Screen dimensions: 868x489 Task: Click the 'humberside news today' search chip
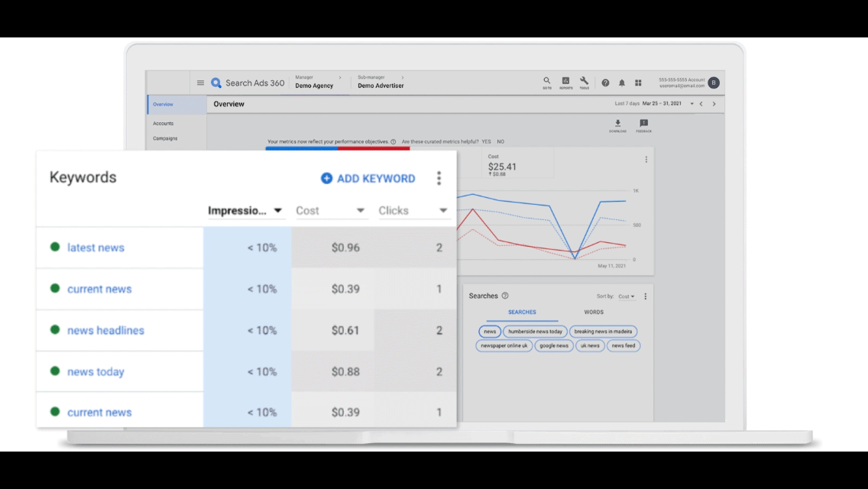[535, 332]
